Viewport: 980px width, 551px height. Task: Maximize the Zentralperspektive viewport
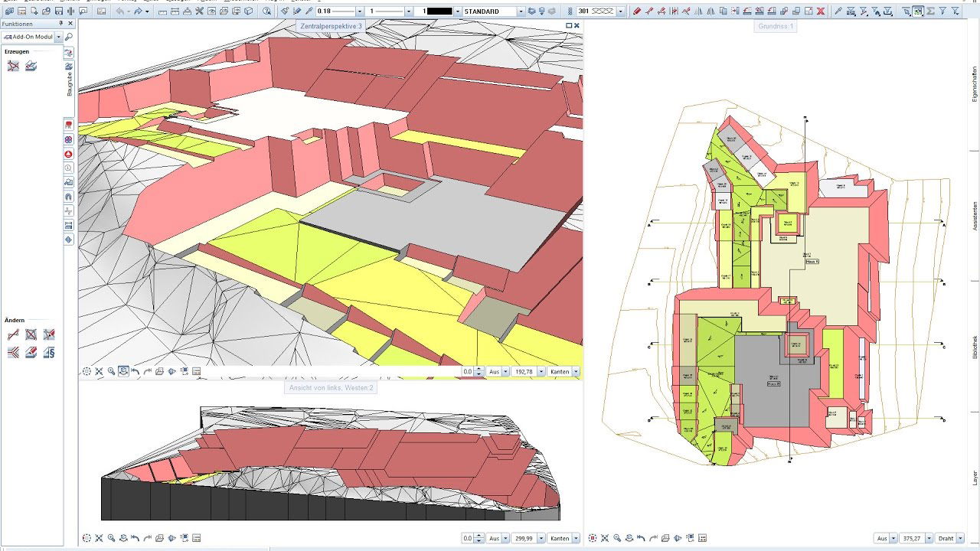tap(568, 25)
